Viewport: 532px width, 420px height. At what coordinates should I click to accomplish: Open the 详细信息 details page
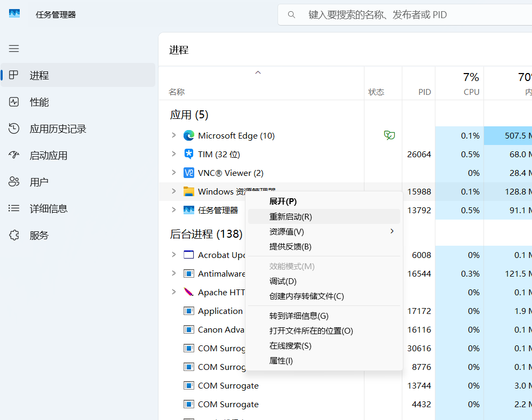[x=78, y=208]
